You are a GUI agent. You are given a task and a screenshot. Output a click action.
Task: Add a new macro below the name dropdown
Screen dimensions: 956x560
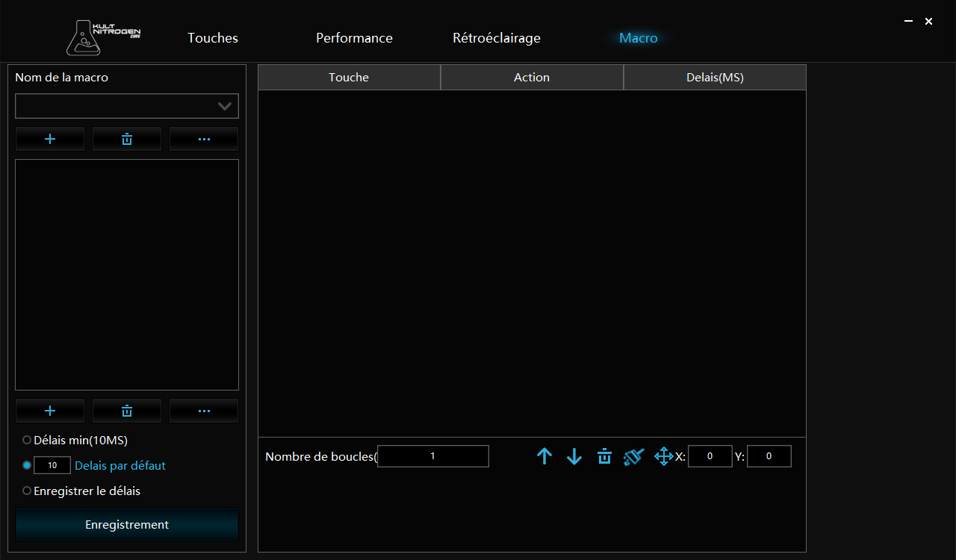point(50,140)
